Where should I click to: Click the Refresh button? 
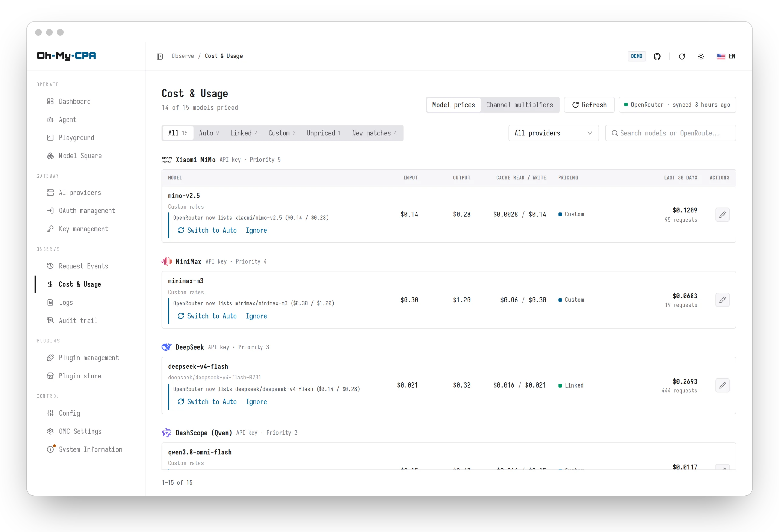click(x=589, y=105)
